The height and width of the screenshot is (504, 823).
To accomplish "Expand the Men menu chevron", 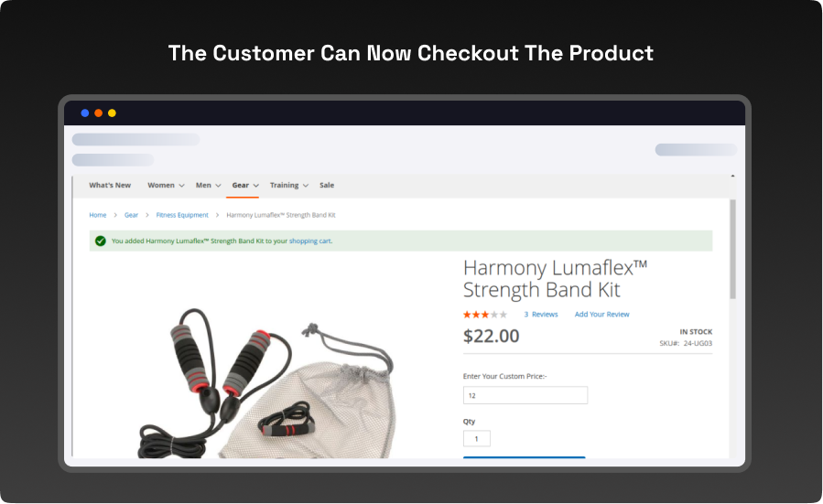I will click(x=219, y=186).
